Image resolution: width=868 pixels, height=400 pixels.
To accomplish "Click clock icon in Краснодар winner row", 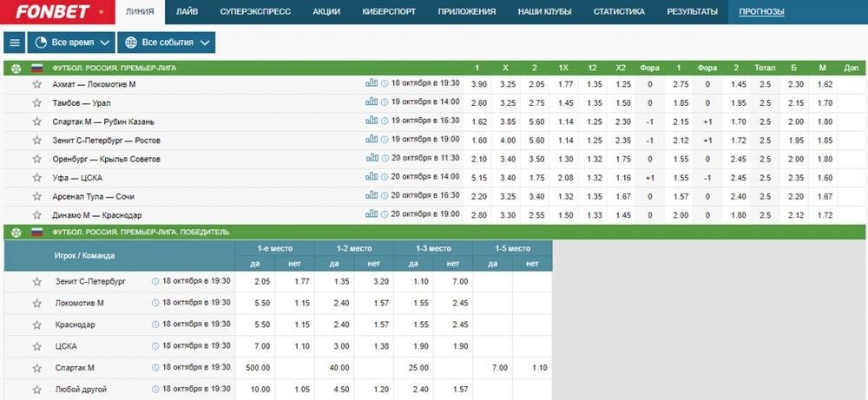I will (x=155, y=325).
